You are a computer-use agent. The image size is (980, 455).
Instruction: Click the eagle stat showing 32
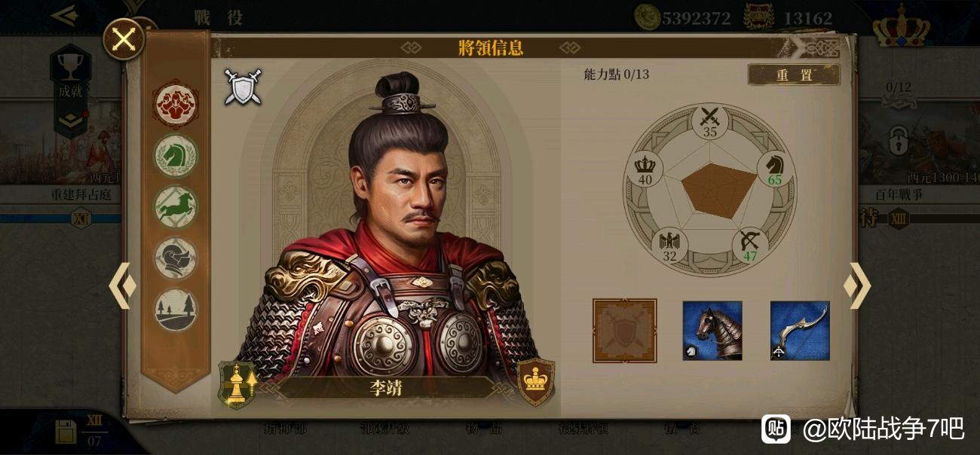669,245
